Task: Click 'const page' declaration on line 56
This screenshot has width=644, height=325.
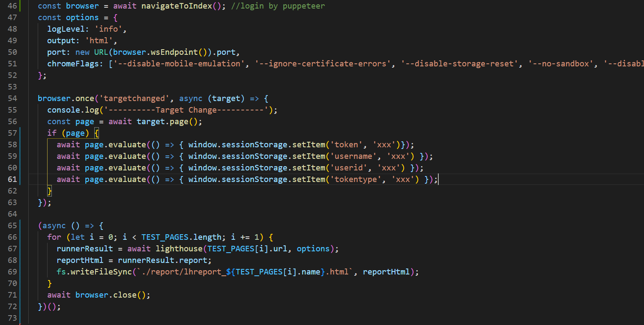Action: click(x=71, y=122)
